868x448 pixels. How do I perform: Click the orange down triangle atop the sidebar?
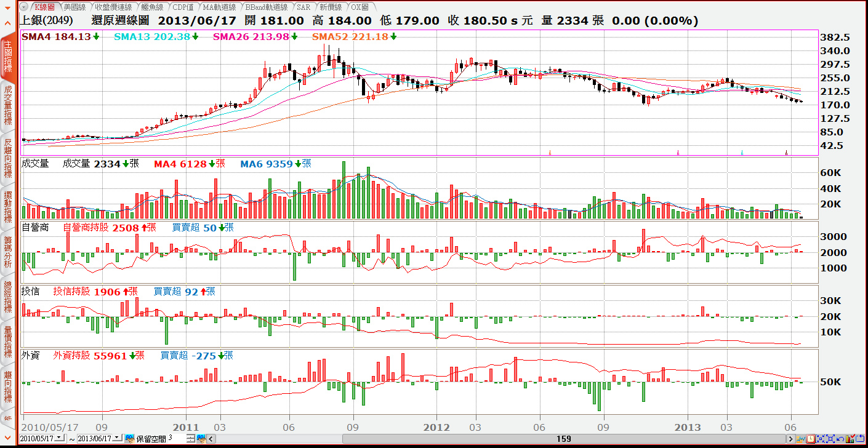click(x=7, y=8)
